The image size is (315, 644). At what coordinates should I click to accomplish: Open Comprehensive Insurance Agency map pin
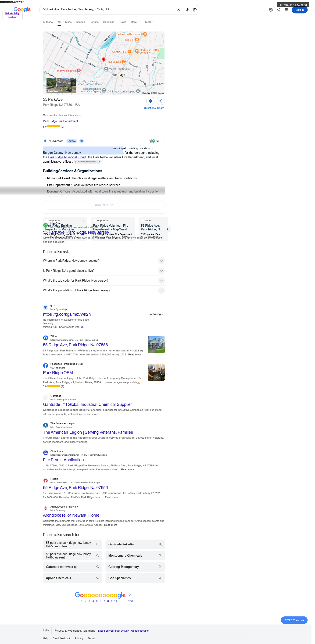(x=104, y=90)
